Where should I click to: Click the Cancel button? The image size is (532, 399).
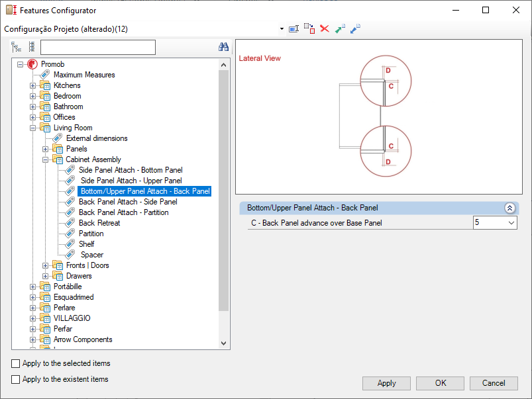click(494, 383)
